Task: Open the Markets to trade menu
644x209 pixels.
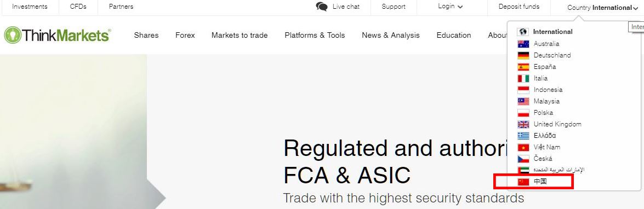Action: coord(240,35)
